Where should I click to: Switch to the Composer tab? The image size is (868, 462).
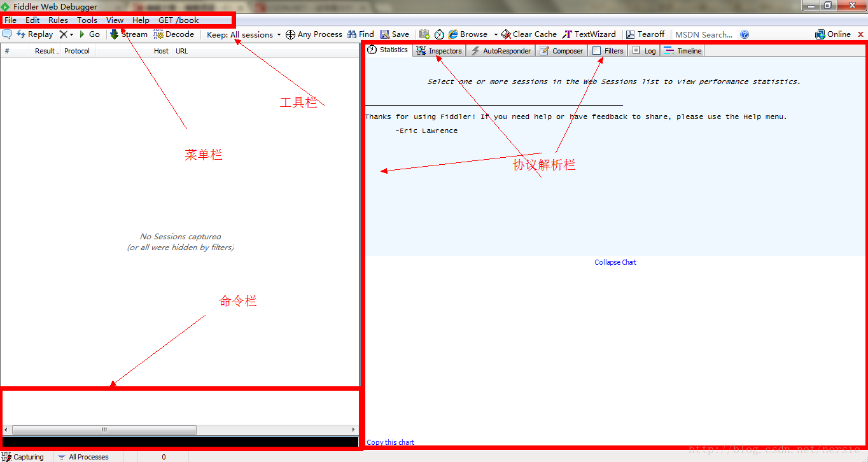tap(561, 51)
